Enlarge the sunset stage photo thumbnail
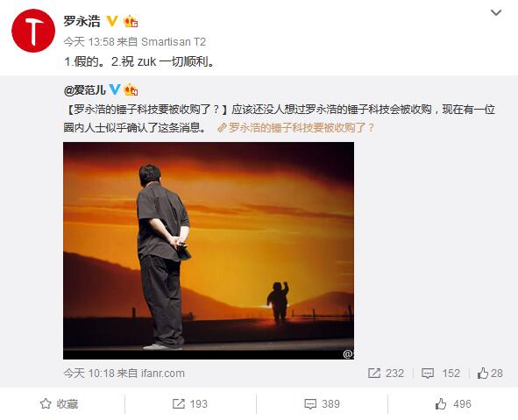518x420 pixels. point(209,251)
